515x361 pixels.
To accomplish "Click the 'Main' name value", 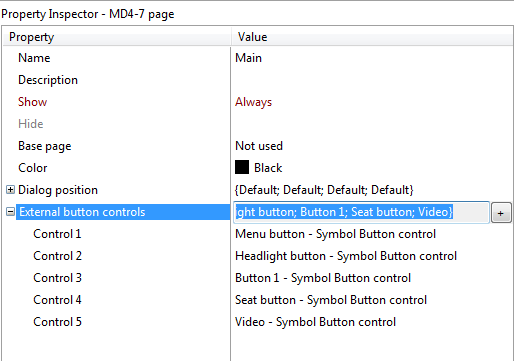I will point(248,58).
